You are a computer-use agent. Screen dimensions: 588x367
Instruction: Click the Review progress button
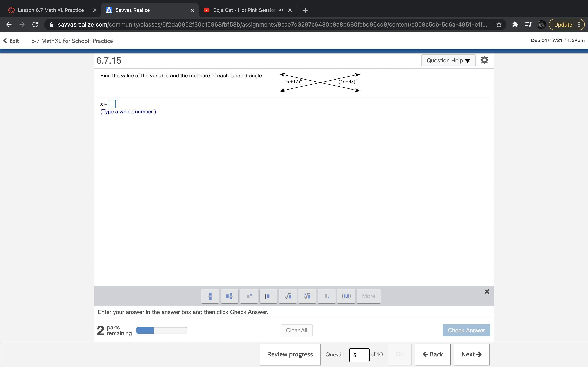pos(290,354)
